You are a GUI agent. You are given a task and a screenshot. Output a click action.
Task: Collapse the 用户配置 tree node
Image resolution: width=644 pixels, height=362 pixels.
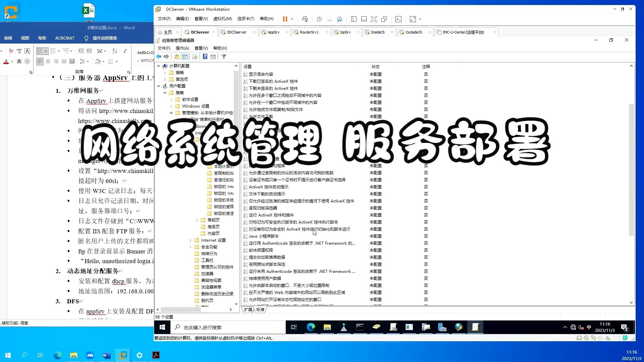(x=159, y=86)
